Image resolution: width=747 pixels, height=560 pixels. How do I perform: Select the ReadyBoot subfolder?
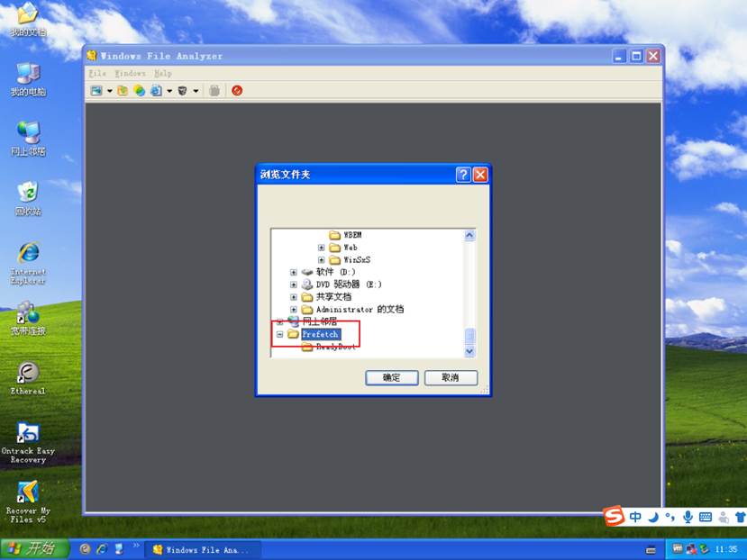coord(336,347)
